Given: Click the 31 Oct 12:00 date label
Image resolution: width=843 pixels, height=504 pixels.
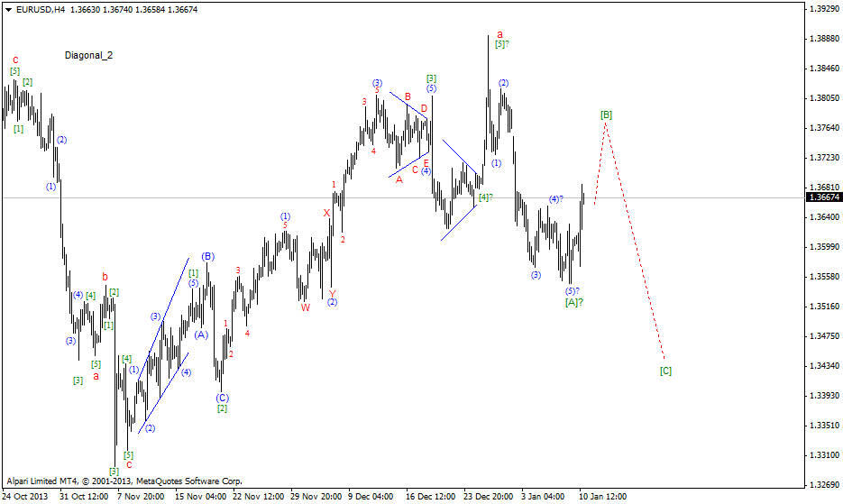Looking at the screenshot, I should pyautogui.click(x=84, y=497).
